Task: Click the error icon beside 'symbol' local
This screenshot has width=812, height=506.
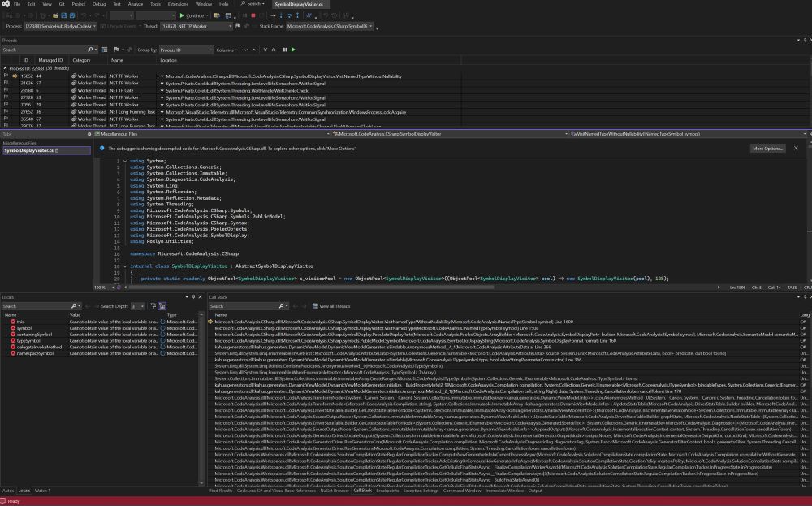Action: pos(13,328)
